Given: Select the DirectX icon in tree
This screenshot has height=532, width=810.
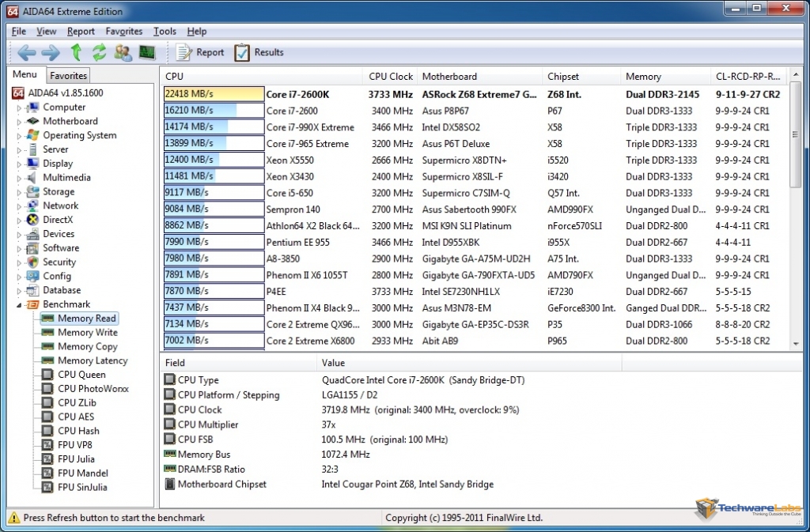Looking at the screenshot, I should click(32, 220).
